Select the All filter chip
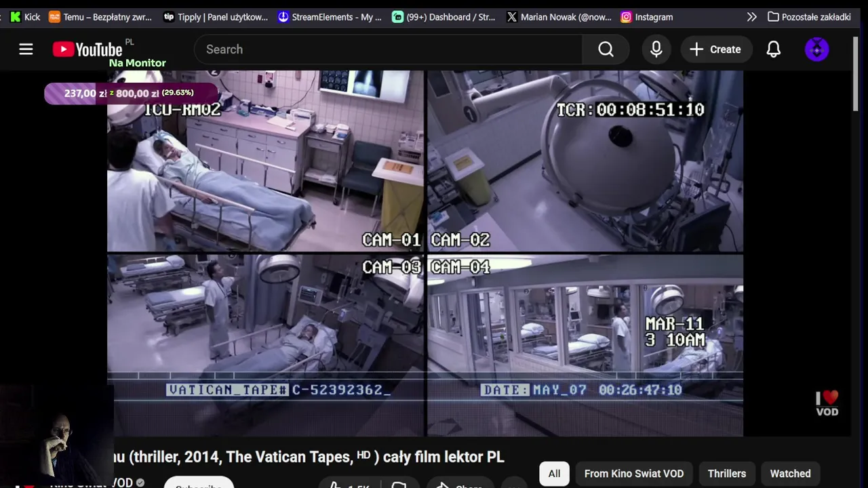 click(x=554, y=474)
